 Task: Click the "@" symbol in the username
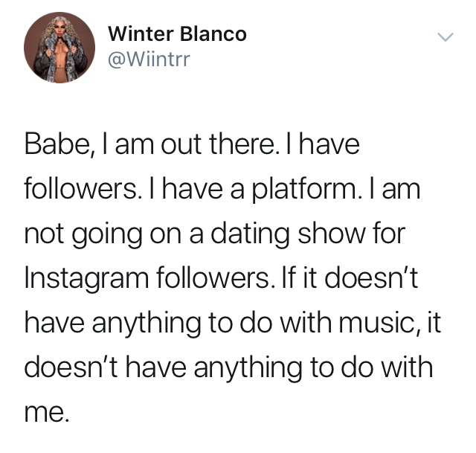click(x=115, y=60)
